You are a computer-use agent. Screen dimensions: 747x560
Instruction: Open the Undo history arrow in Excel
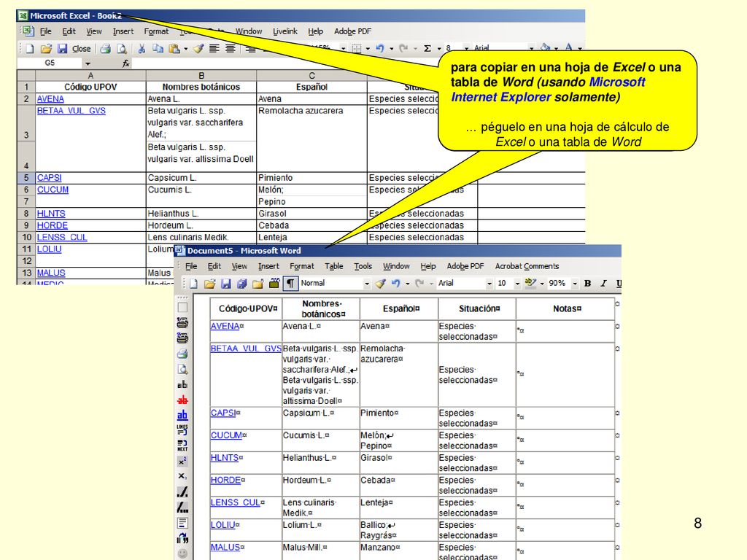click(x=391, y=49)
